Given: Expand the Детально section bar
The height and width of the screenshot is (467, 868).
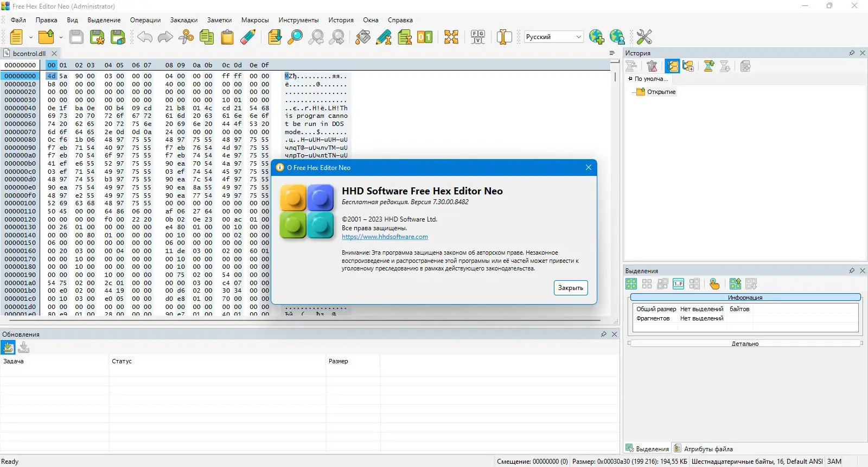Looking at the screenshot, I should (745, 343).
